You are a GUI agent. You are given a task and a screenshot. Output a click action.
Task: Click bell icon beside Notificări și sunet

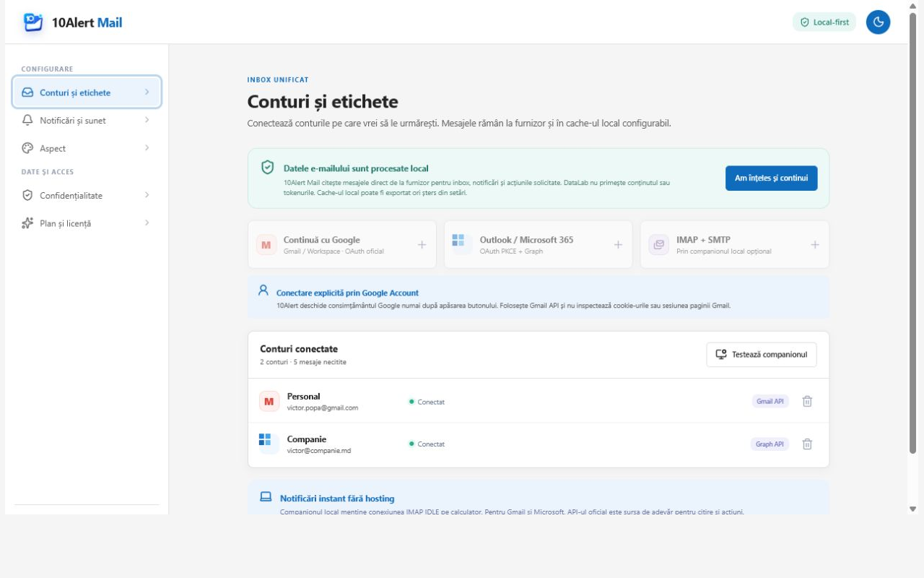pyautogui.click(x=27, y=121)
